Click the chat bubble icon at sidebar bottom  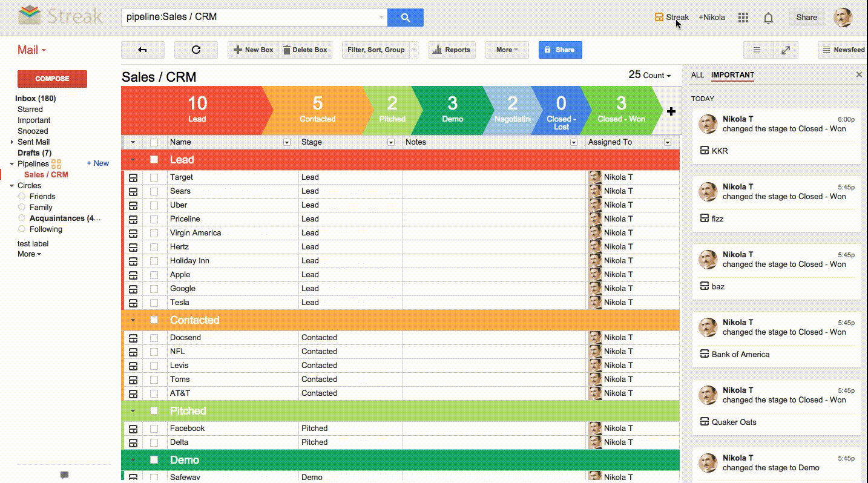[64, 475]
